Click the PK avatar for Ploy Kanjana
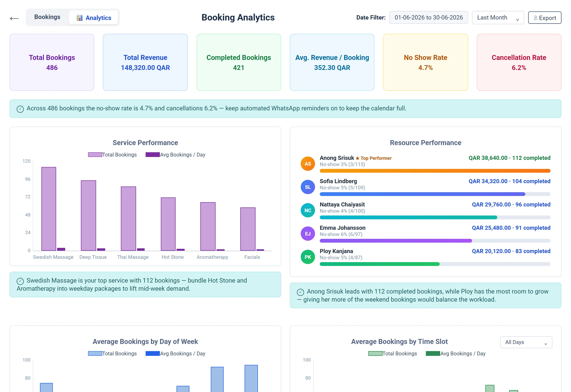 coord(308,257)
